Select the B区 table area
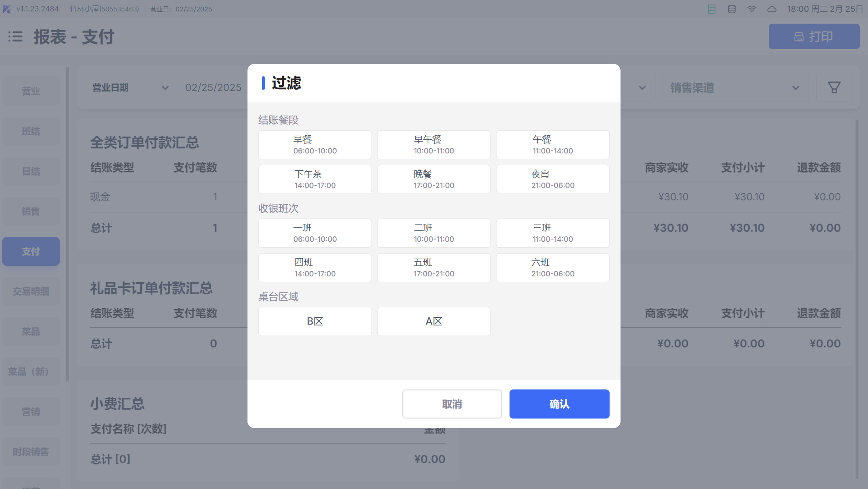 pyautogui.click(x=315, y=321)
